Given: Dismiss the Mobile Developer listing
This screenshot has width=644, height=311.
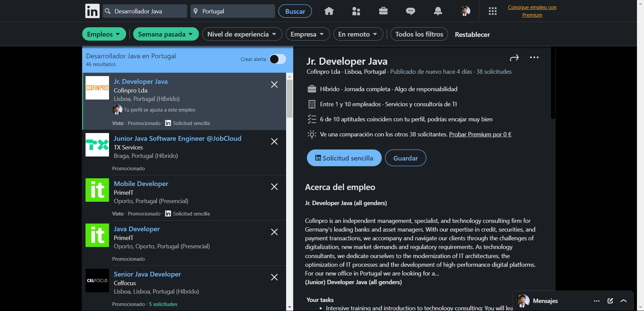Looking at the screenshot, I should [274, 187].
